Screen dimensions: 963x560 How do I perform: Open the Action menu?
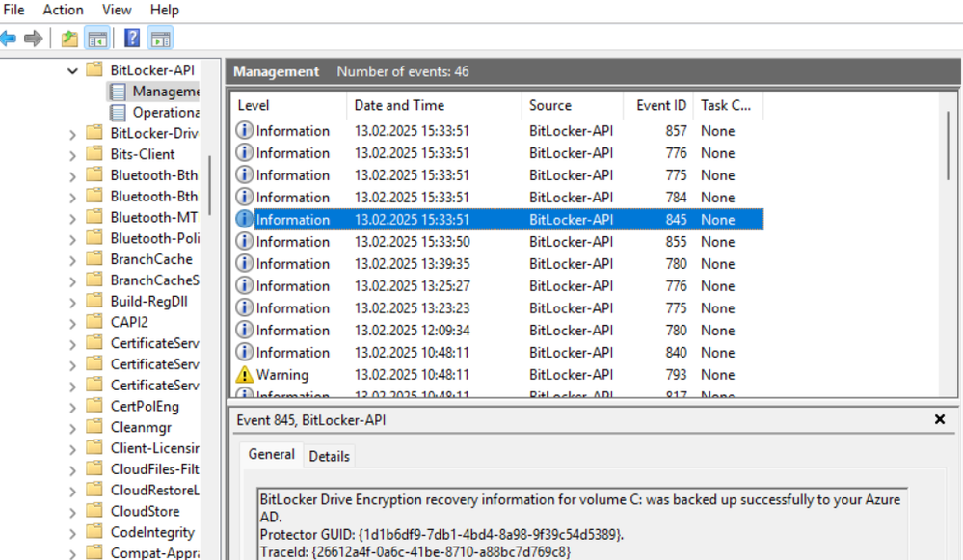[x=63, y=10]
